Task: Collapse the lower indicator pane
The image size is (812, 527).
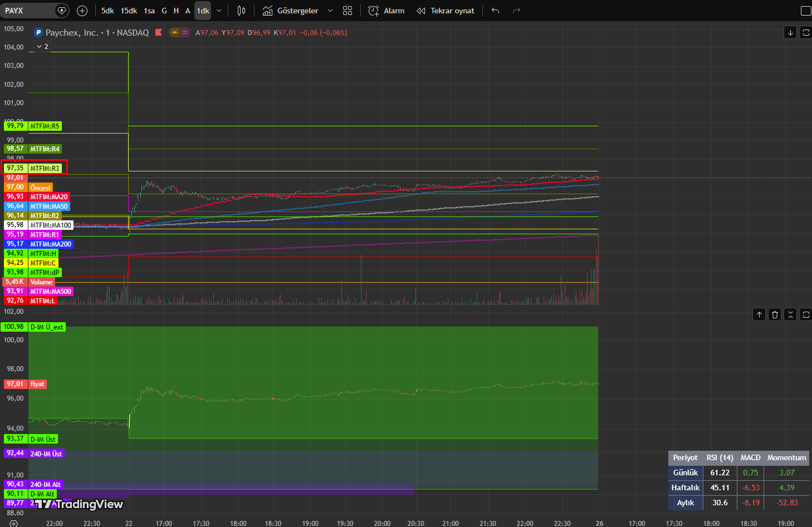Action: (790, 314)
